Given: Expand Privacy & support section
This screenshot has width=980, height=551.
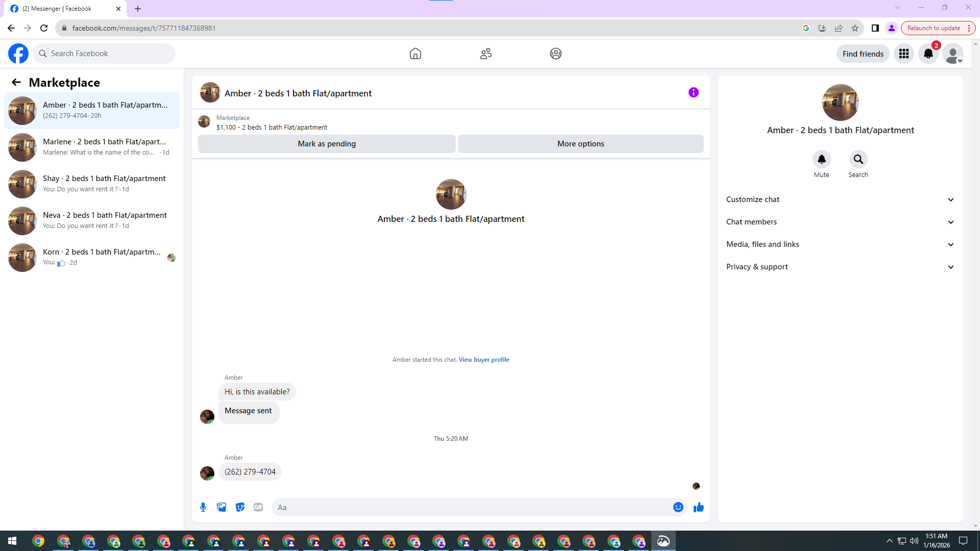Looking at the screenshot, I should click(x=840, y=267).
